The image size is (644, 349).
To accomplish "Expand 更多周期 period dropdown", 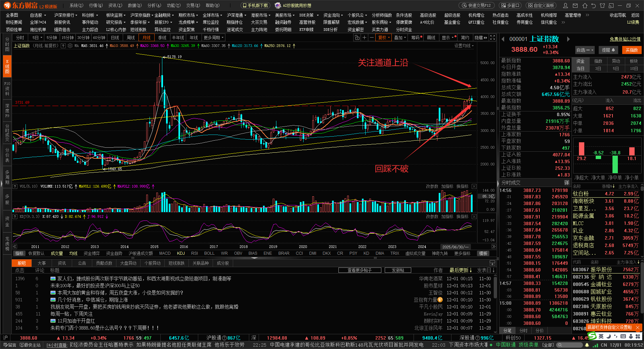I will 213,38.
